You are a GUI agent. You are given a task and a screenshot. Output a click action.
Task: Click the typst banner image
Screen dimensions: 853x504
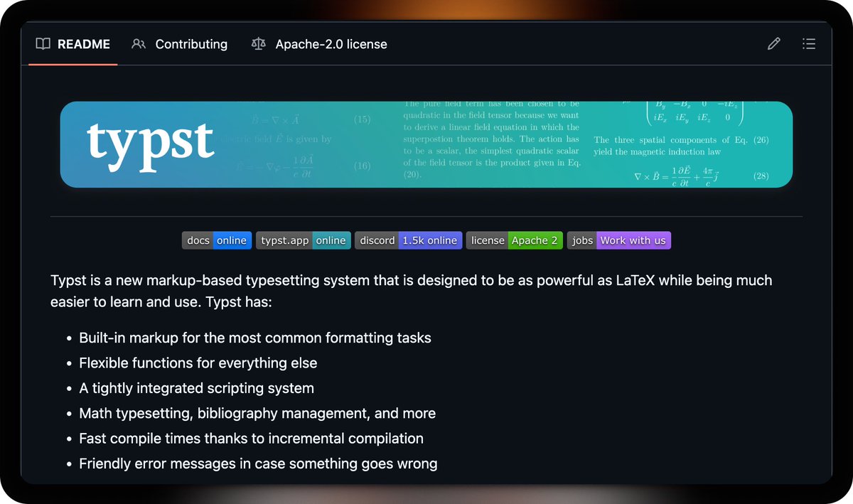426,144
